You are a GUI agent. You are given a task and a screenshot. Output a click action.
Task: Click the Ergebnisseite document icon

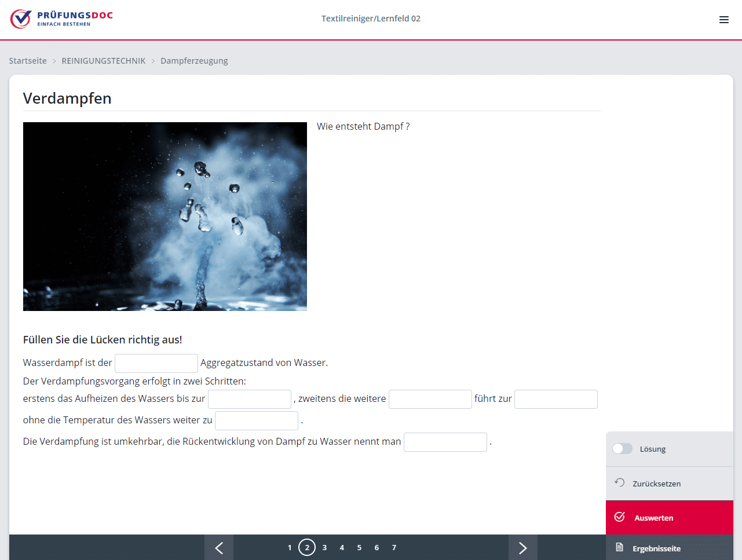tap(619, 548)
